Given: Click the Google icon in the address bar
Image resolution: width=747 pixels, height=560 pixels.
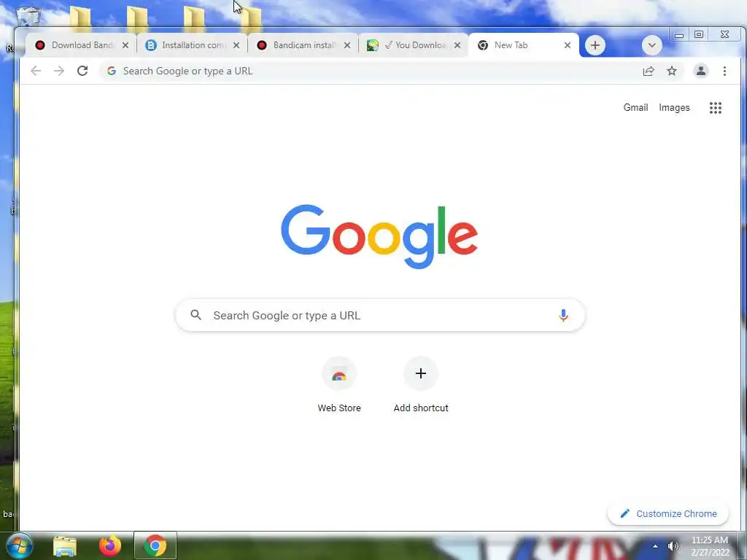Looking at the screenshot, I should (112, 71).
